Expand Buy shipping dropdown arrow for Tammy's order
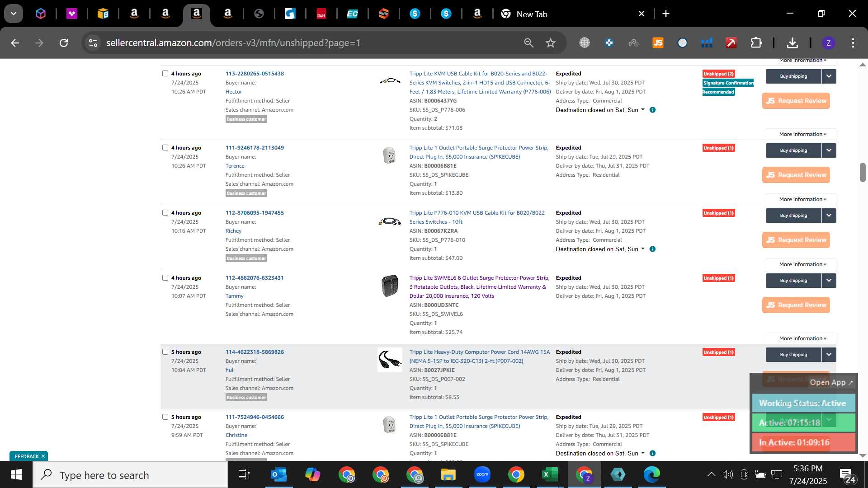Screen dimensions: 868x488 [x=829, y=281]
